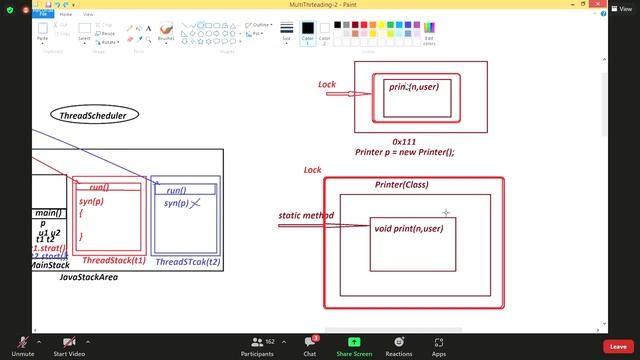The height and width of the screenshot is (360, 640).
Task: Open the Participants panel
Action: 257,347
